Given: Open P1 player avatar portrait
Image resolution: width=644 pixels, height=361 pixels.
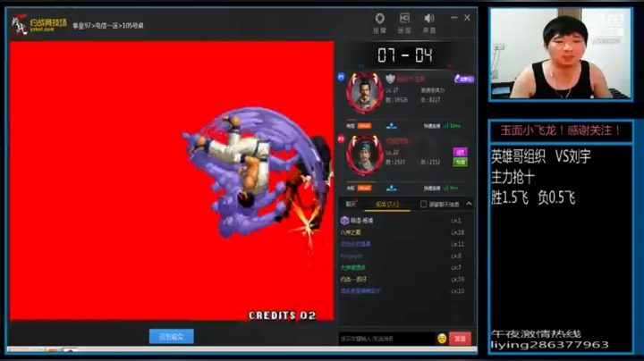Looking at the screenshot, I should point(365,93).
